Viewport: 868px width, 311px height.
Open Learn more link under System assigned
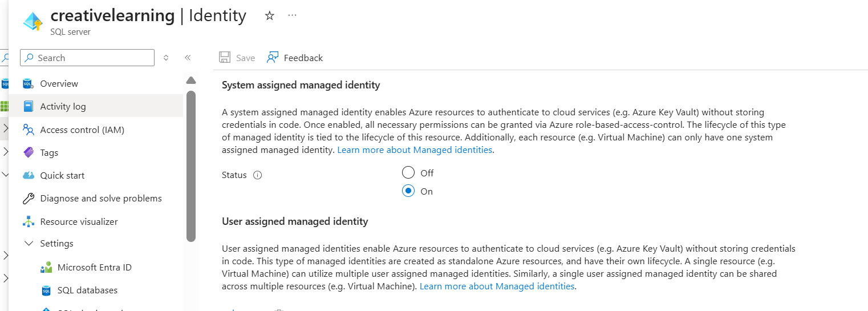(415, 150)
